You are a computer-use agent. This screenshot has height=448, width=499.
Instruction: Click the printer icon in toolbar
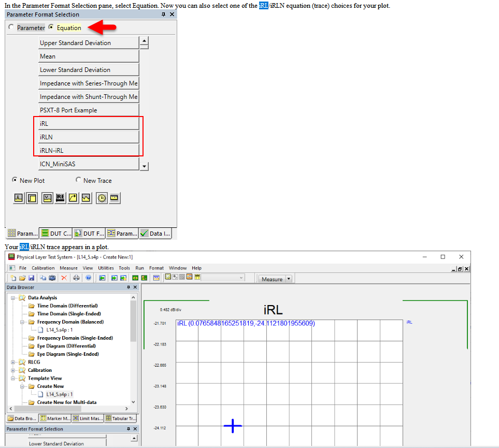point(77,278)
